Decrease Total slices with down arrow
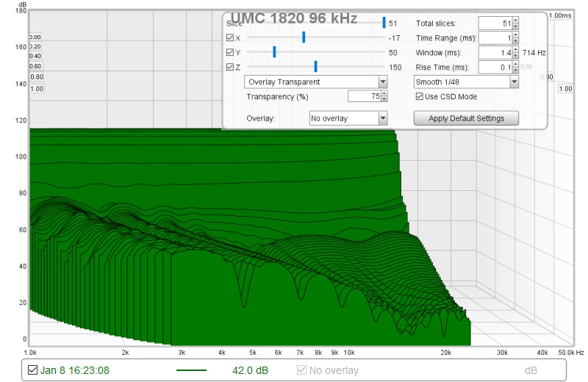 point(516,26)
